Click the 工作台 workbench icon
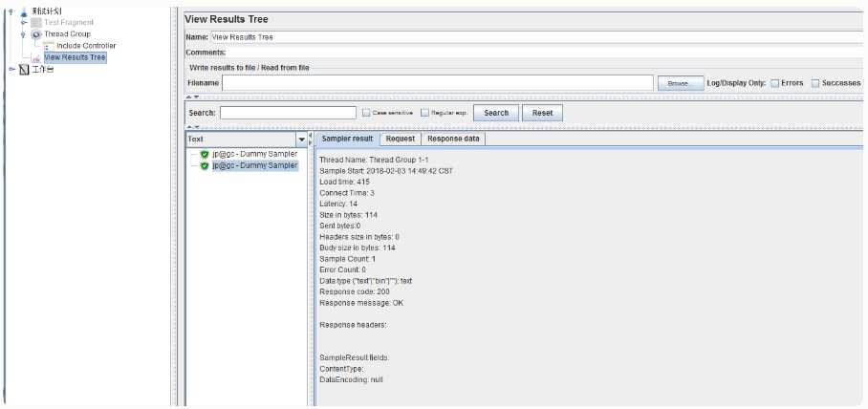 (24, 70)
